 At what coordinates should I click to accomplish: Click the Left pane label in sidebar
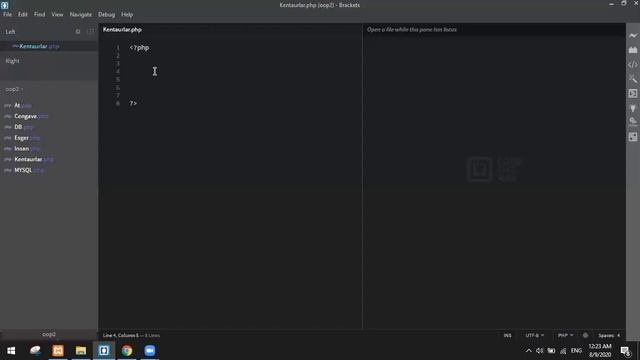[x=10, y=31]
